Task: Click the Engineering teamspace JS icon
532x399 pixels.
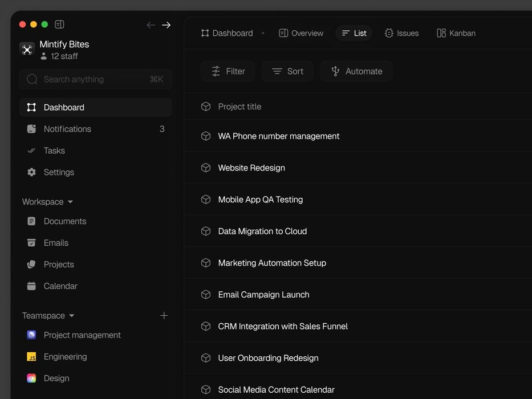Action: coord(31,357)
